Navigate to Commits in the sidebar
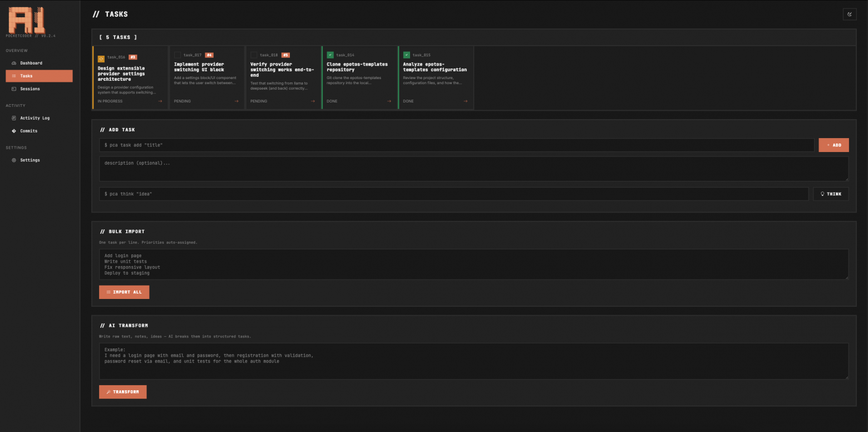This screenshot has height=432, width=868. (x=39, y=131)
